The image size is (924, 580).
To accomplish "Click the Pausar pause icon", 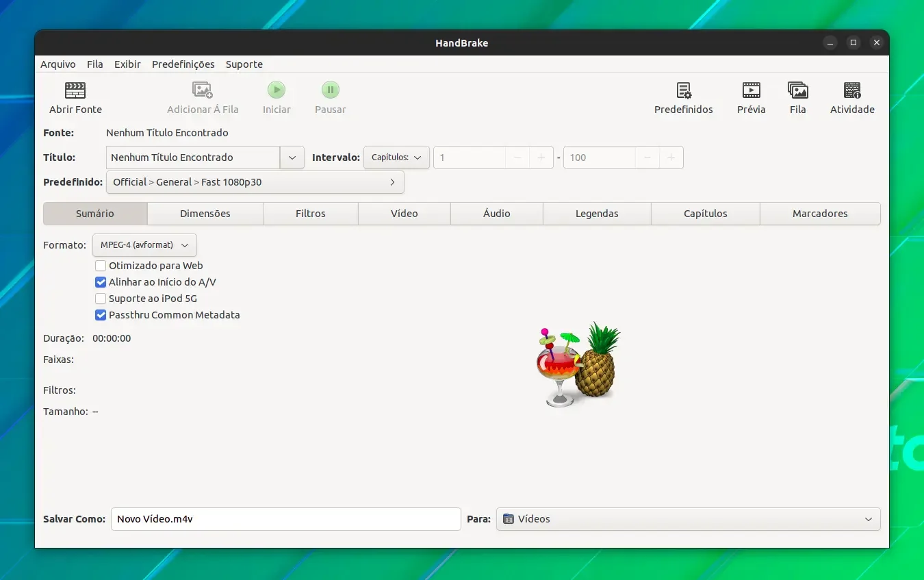I will [331, 90].
